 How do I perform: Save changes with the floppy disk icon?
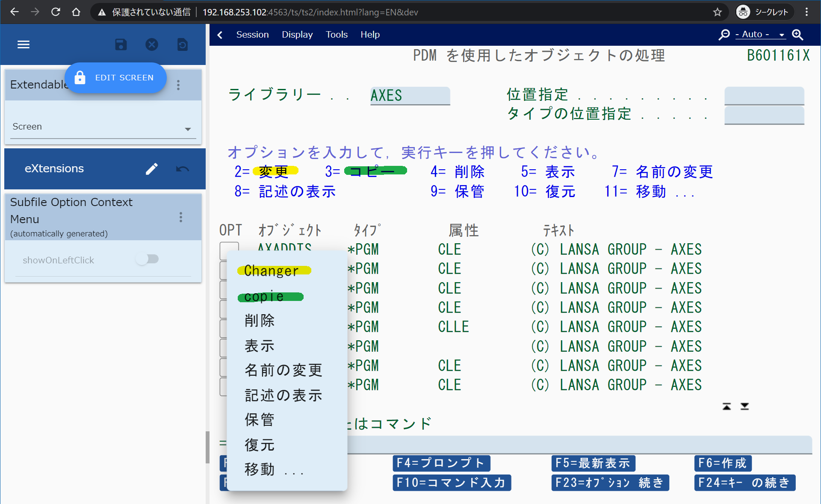coord(121,44)
